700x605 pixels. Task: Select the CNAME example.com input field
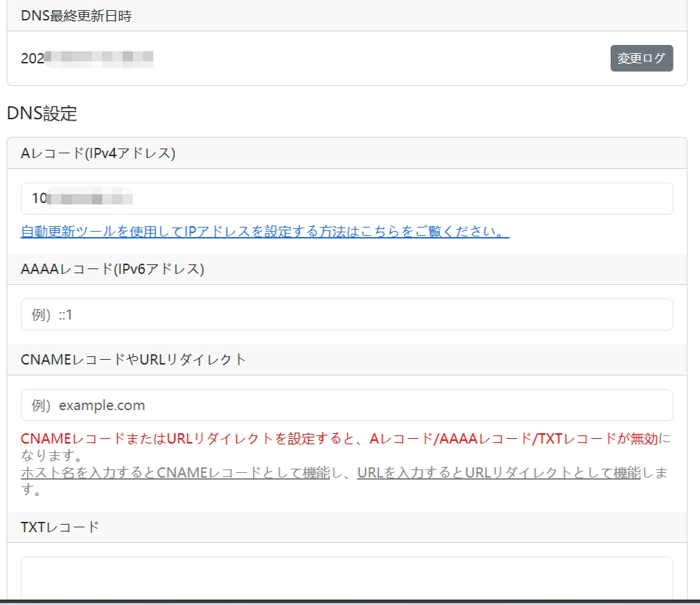point(347,405)
